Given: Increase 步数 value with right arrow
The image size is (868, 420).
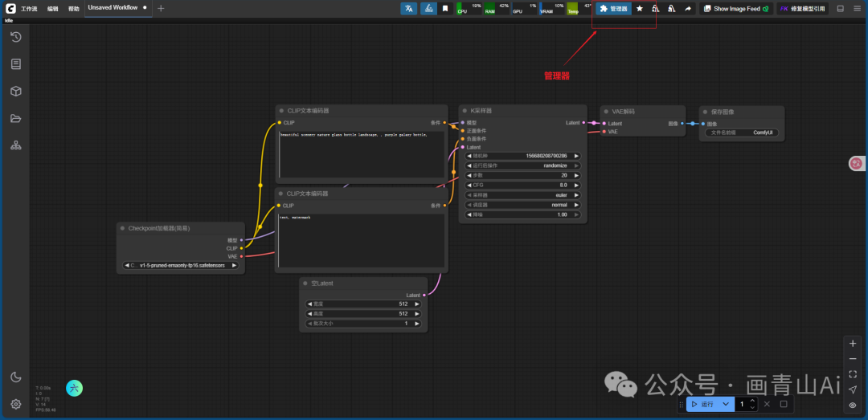Looking at the screenshot, I should (x=576, y=175).
